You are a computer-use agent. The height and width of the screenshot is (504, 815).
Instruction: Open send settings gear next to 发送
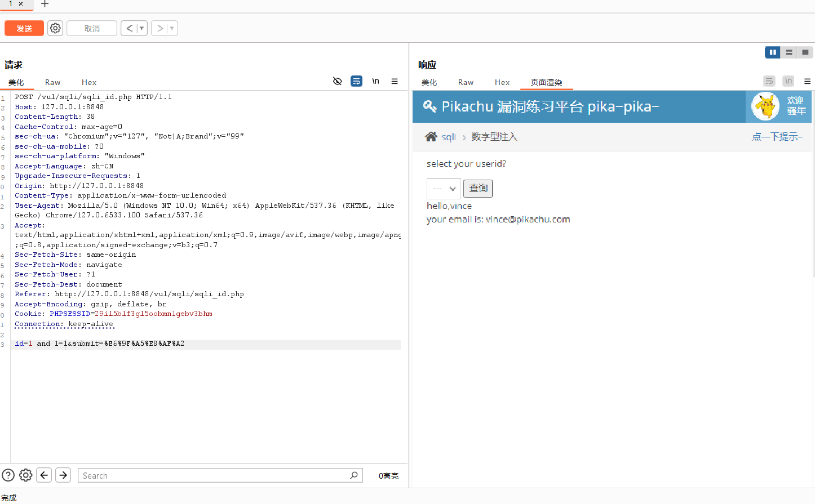click(55, 28)
